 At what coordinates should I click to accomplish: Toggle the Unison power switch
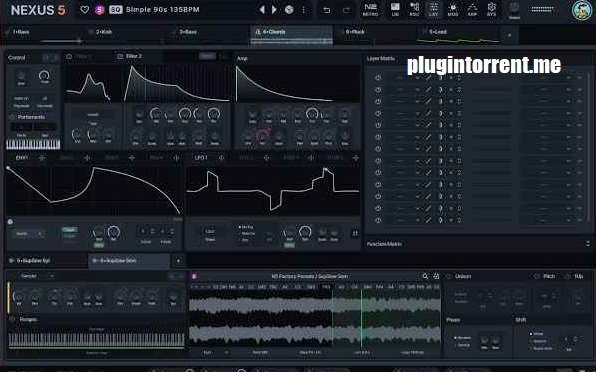449,277
